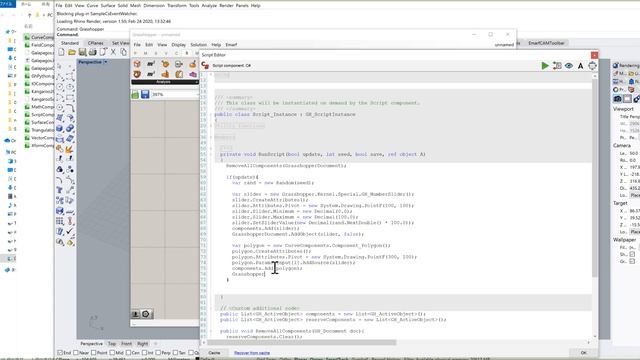Click the C# script component icon

click(x=205, y=65)
